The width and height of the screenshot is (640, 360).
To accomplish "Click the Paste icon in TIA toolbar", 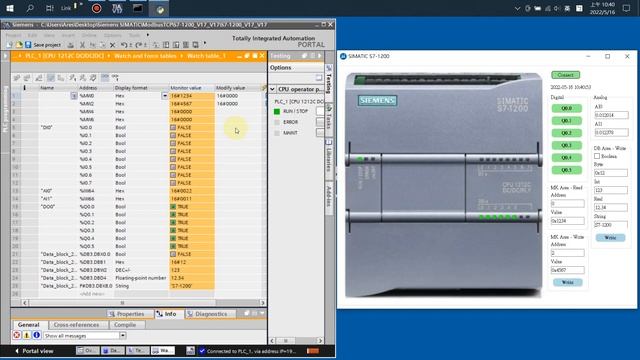I will coord(102,45).
